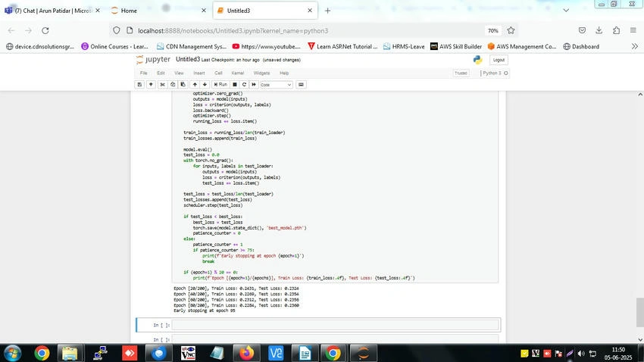Click into the first empty code cell

pyautogui.click(x=335, y=325)
